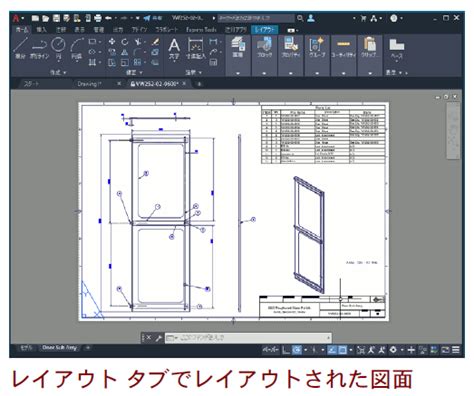
Task: Select the Line (線分) tool
Action: point(20,48)
